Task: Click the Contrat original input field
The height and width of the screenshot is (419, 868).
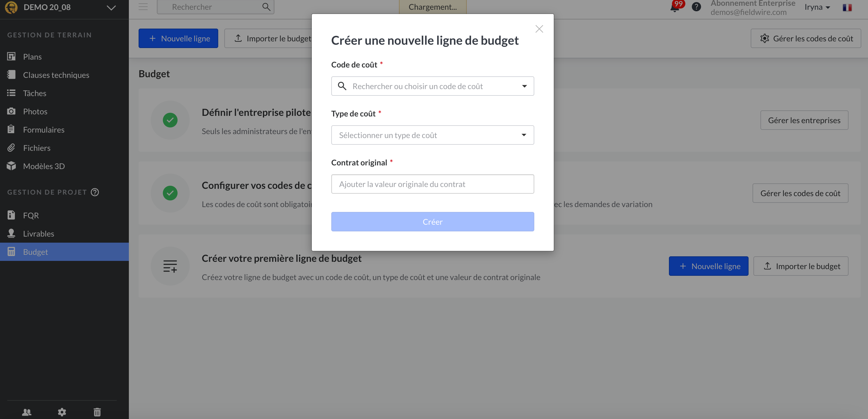Action: coord(432,184)
